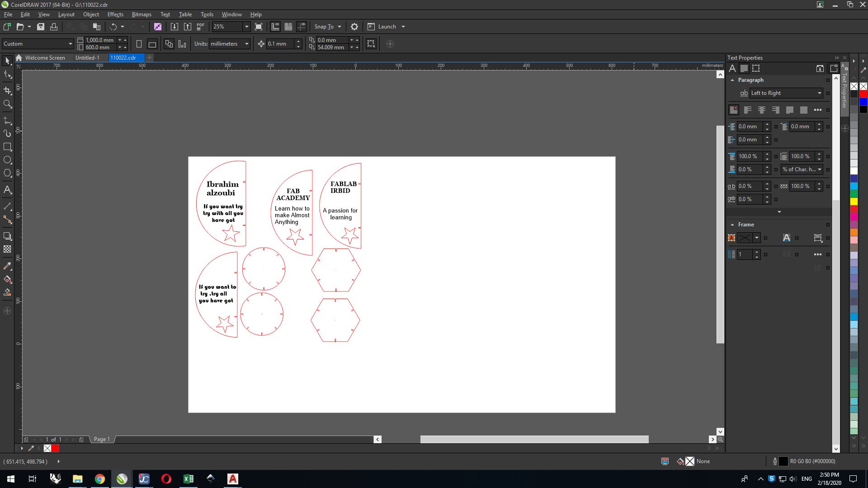Open the Bitmaps menu
This screenshot has height=488, width=868.
[x=142, y=14]
